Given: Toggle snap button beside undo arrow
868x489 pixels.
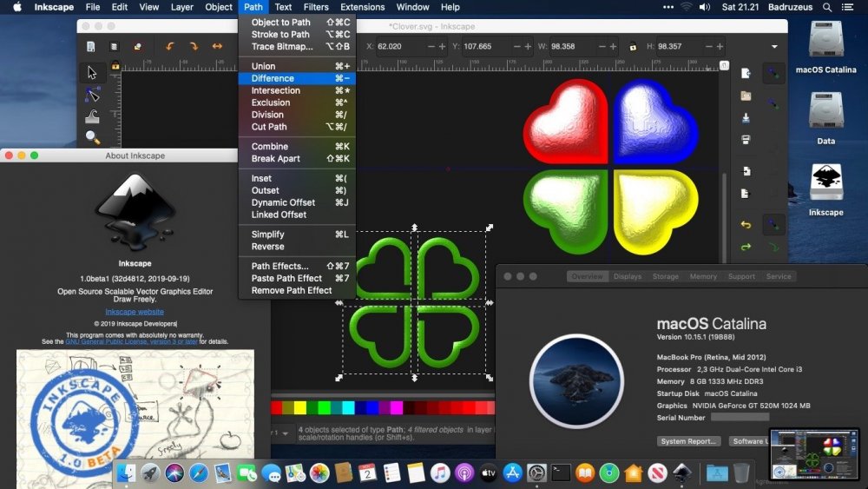Looking at the screenshot, I should (773, 225).
